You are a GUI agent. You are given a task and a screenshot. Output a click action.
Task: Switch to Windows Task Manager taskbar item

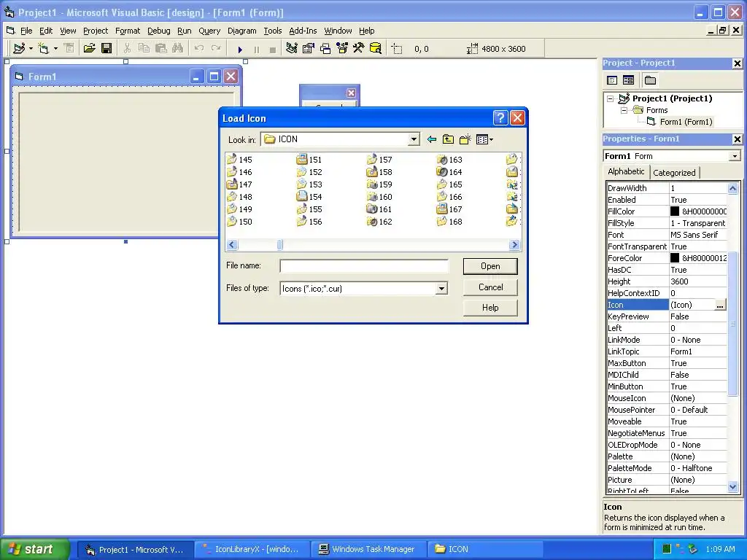coord(368,550)
